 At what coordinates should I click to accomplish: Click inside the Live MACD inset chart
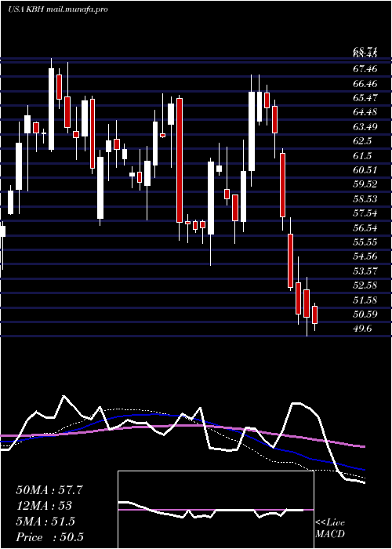tap(216, 510)
